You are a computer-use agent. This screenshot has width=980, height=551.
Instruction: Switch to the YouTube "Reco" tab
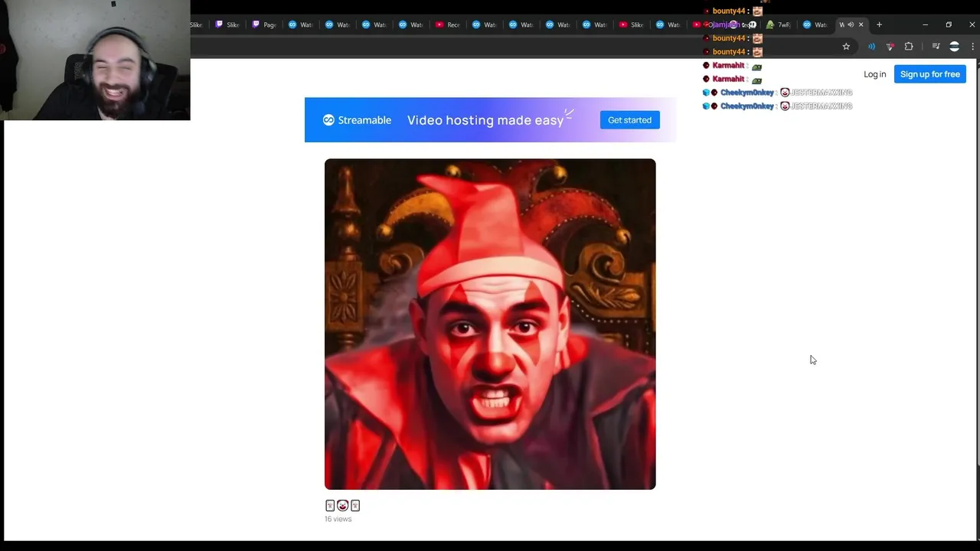pos(449,24)
